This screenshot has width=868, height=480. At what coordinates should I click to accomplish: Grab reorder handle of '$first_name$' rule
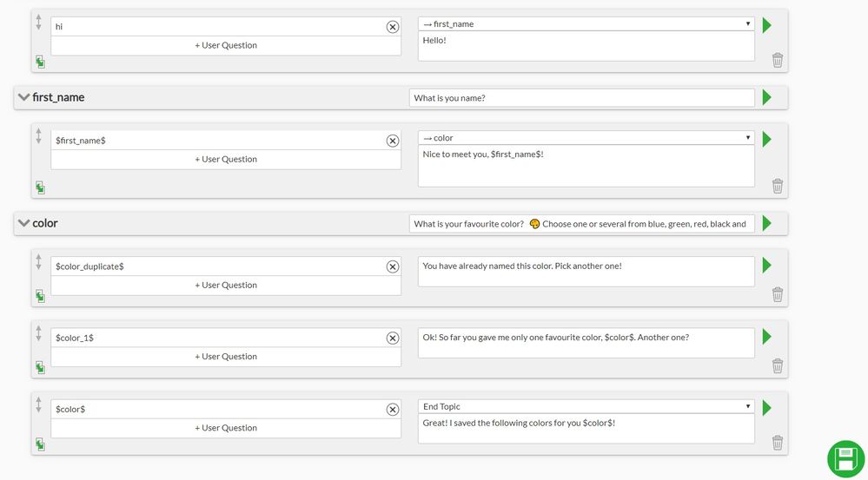[x=39, y=136]
